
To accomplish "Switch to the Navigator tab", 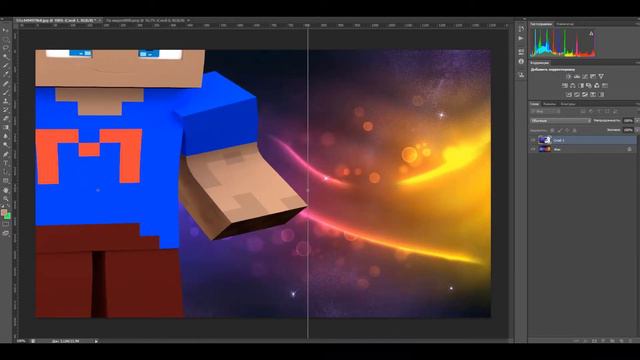I will [x=565, y=24].
